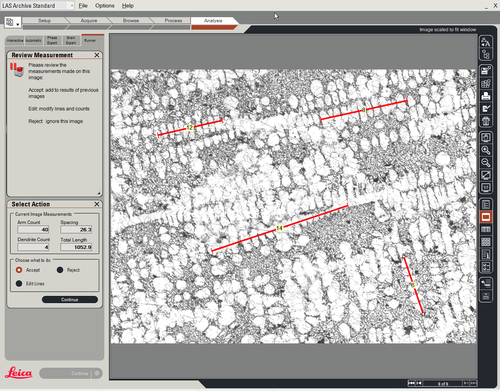Click the tree structure icon in right toolbar

coord(486,54)
